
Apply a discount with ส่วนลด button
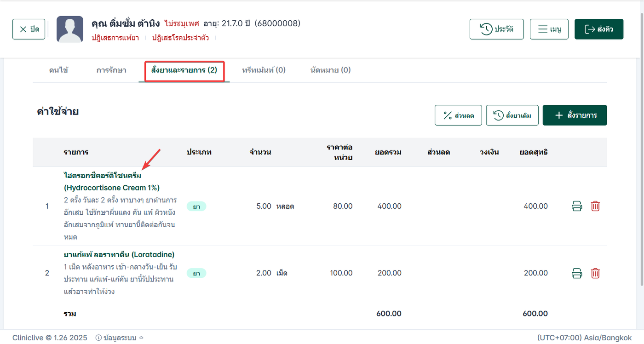point(458,115)
